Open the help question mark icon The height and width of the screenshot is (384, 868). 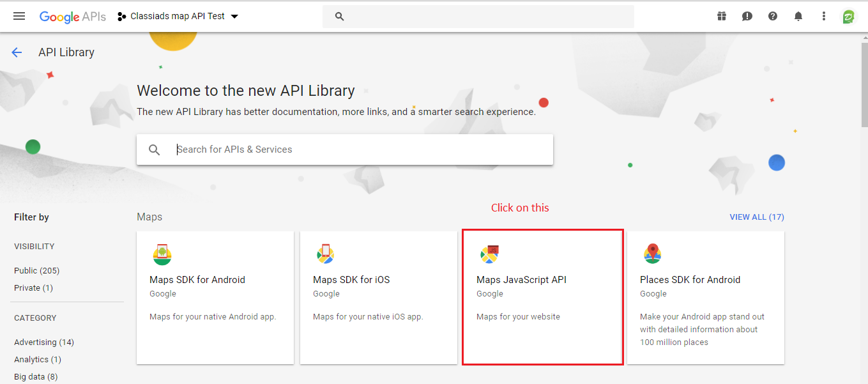[x=773, y=17]
